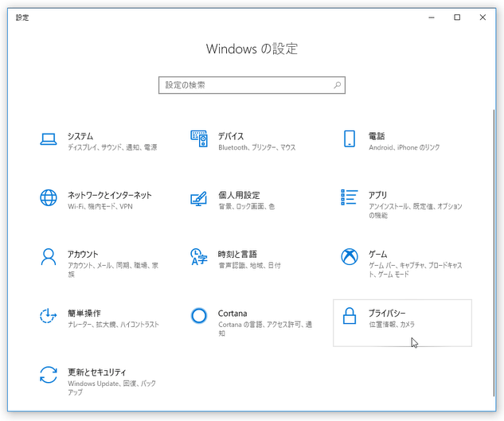
Task: Open 簡単操作 category title
Action: tap(84, 314)
